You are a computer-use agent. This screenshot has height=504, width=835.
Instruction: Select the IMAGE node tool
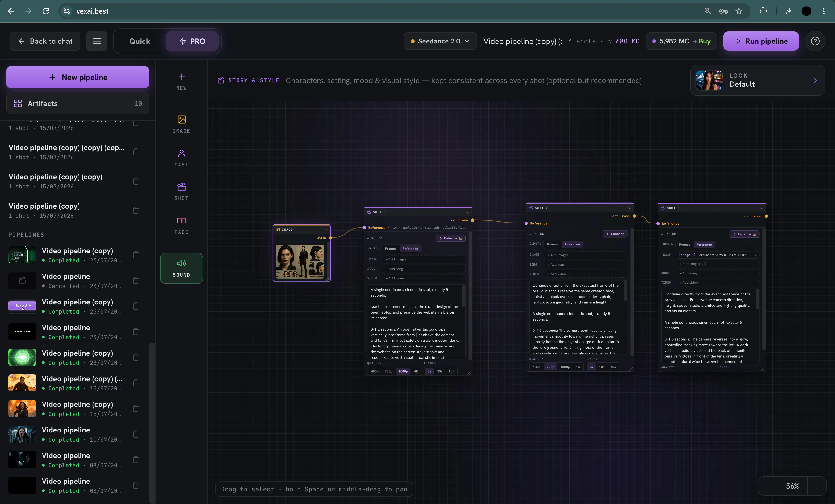(x=181, y=124)
